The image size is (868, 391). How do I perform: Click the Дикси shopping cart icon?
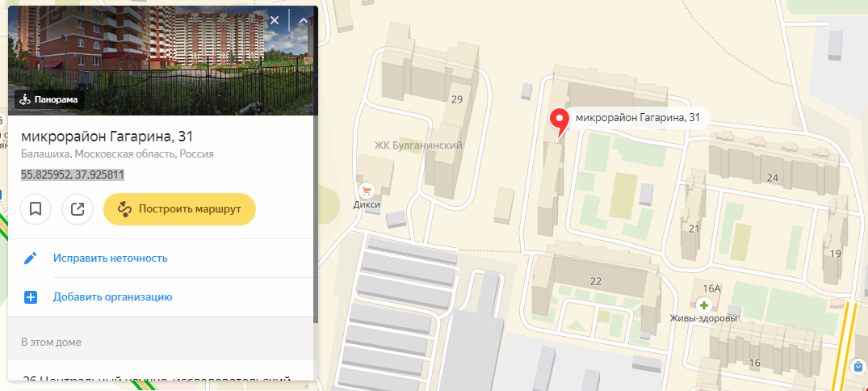[x=366, y=191]
